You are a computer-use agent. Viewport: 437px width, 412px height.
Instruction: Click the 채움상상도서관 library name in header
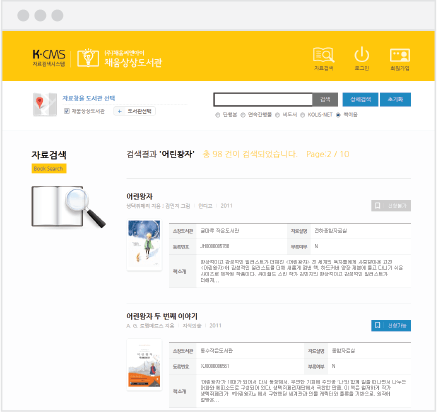[x=133, y=62]
